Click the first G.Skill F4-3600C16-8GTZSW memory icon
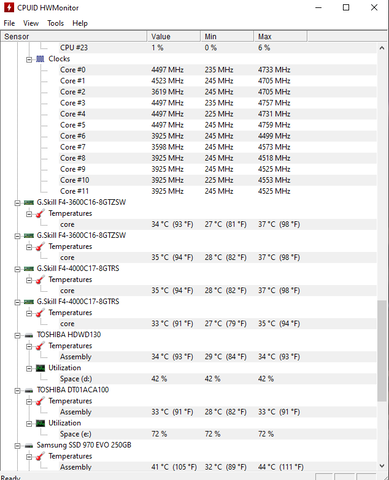 coord(29,202)
